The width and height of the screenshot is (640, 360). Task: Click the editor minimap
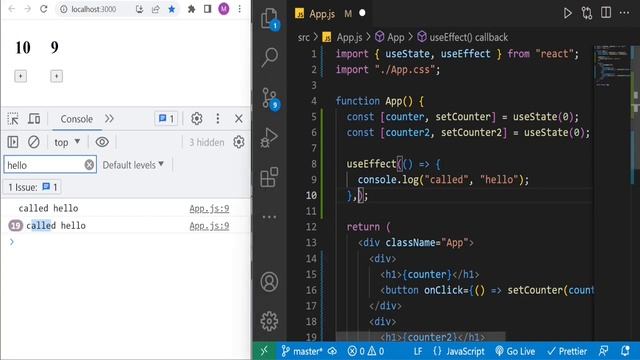(x=613, y=65)
